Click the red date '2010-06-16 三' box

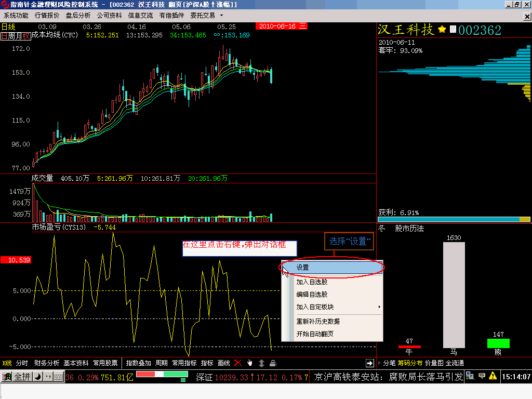[x=281, y=26]
